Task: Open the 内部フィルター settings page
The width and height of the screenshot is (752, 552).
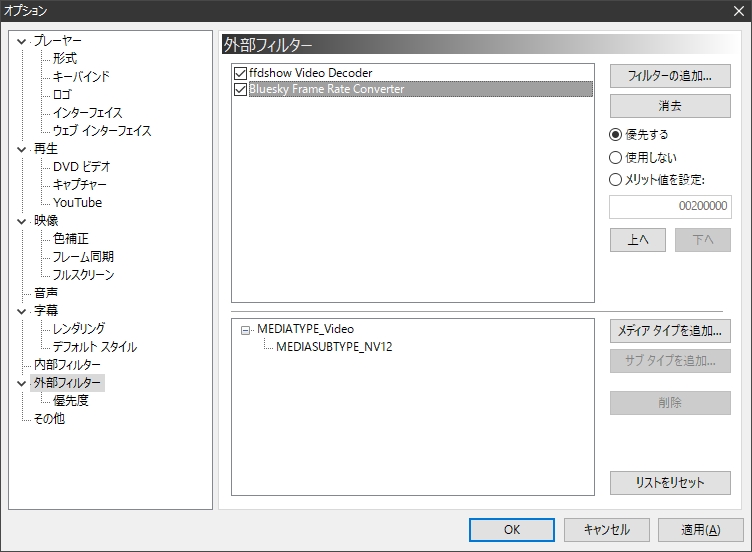Action: (x=67, y=365)
